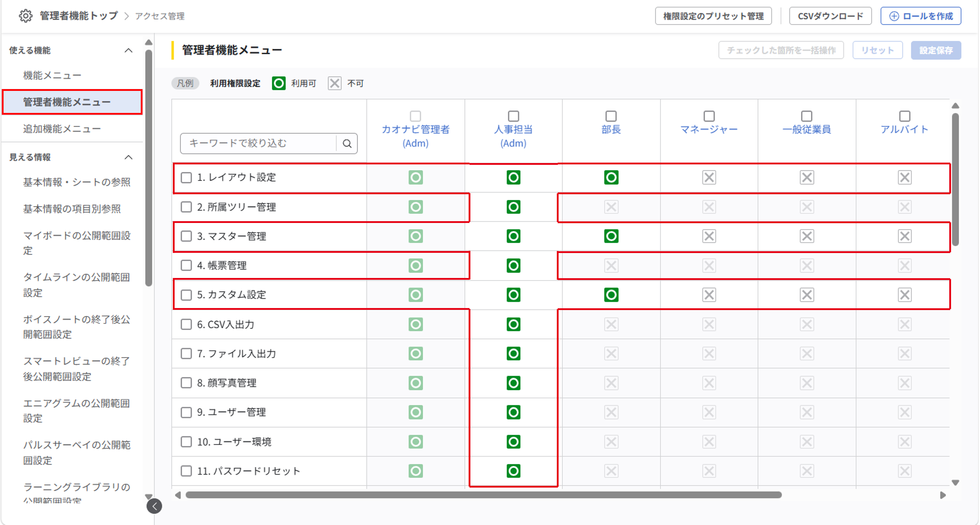Toggle 人事担当 permission for 所属ツリー管理

point(513,207)
